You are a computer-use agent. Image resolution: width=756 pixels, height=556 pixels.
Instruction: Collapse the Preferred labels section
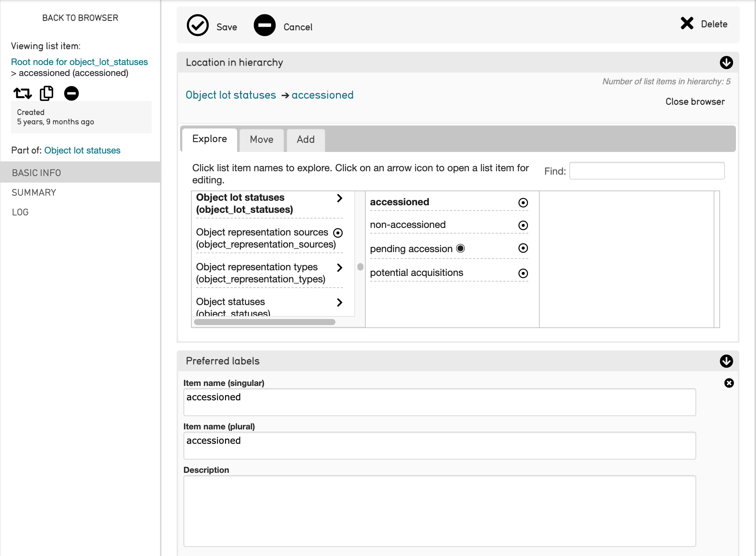coord(726,361)
